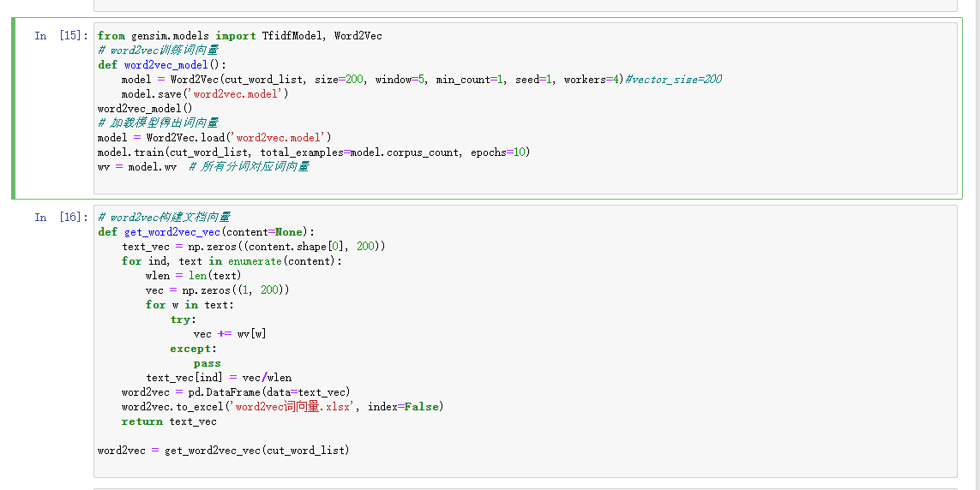Click the Word2Vec.load('word2vec.model') line
Image resolution: width=980 pixels, height=490 pixels.
[x=214, y=137]
